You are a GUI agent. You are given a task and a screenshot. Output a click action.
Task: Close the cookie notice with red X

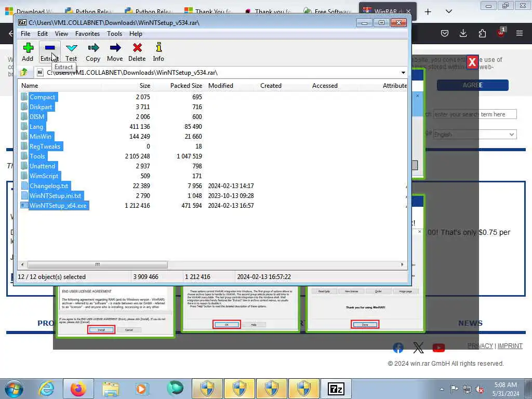472,62
